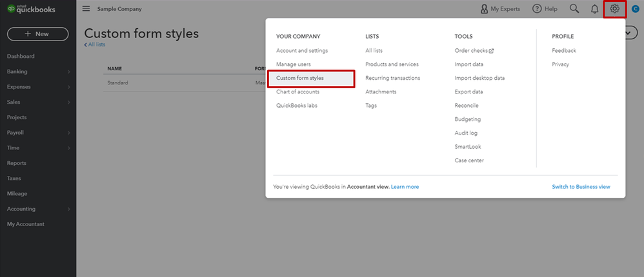Select Import data

469,64
